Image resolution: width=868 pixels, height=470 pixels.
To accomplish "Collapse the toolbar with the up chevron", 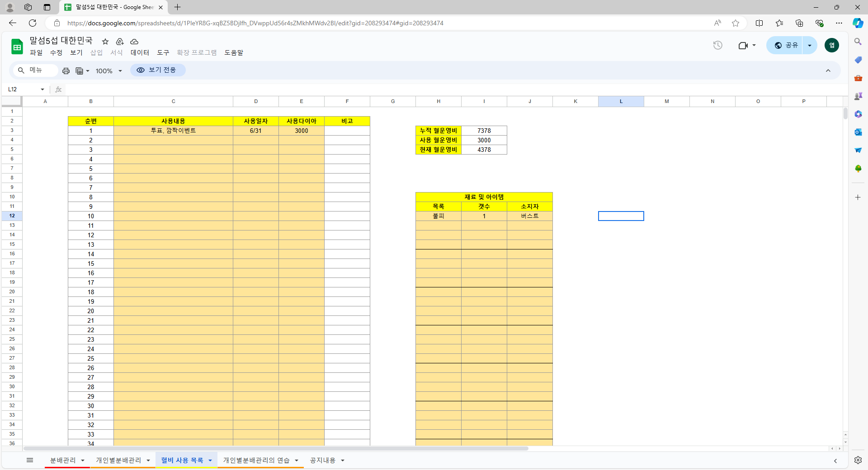I will pyautogui.click(x=828, y=70).
